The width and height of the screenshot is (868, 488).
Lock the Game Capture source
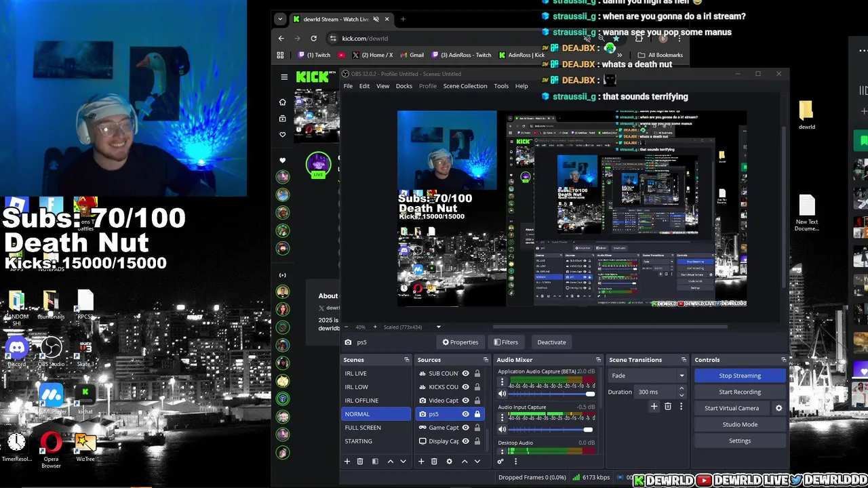point(477,428)
